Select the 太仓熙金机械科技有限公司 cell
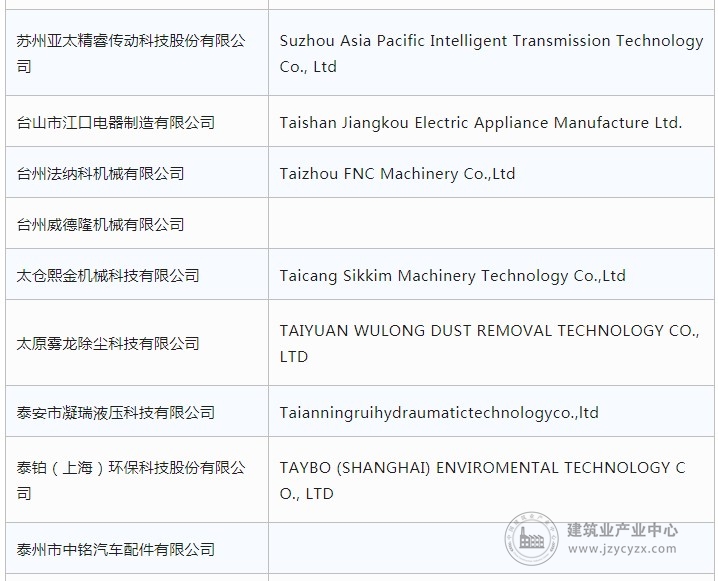Viewport: 718px width, 581px height. coord(137,275)
